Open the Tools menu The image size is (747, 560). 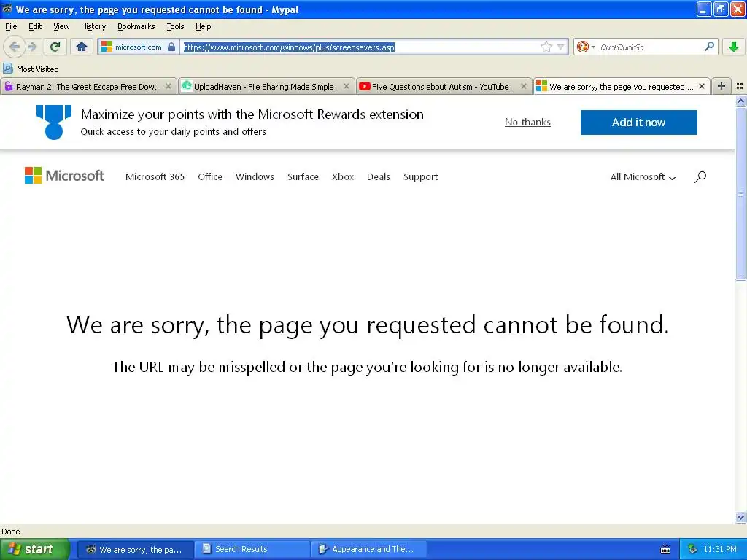pos(175,26)
